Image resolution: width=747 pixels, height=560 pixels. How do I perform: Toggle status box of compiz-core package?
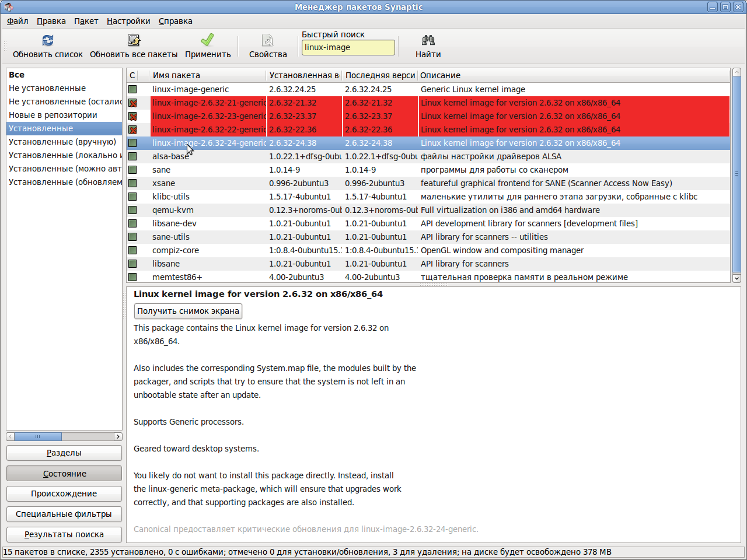pyautogui.click(x=132, y=250)
